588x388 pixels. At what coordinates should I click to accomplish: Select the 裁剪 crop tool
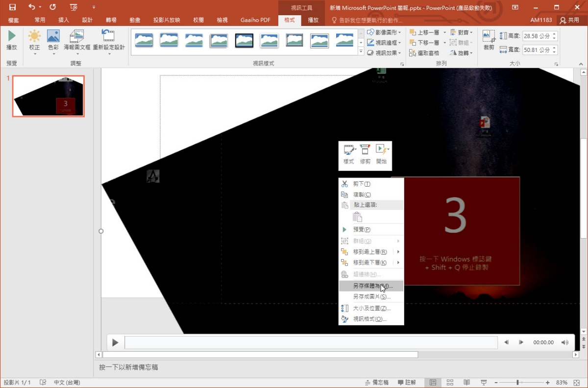coord(489,40)
